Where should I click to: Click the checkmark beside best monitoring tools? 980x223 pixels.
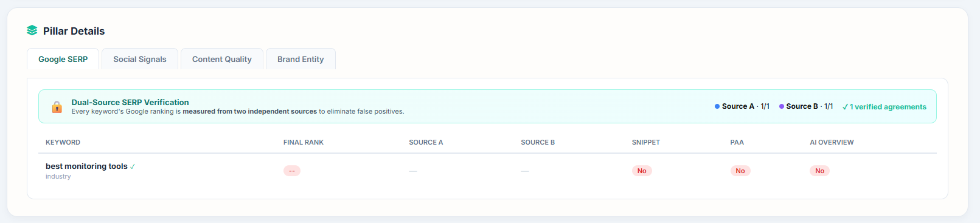[133, 166]
